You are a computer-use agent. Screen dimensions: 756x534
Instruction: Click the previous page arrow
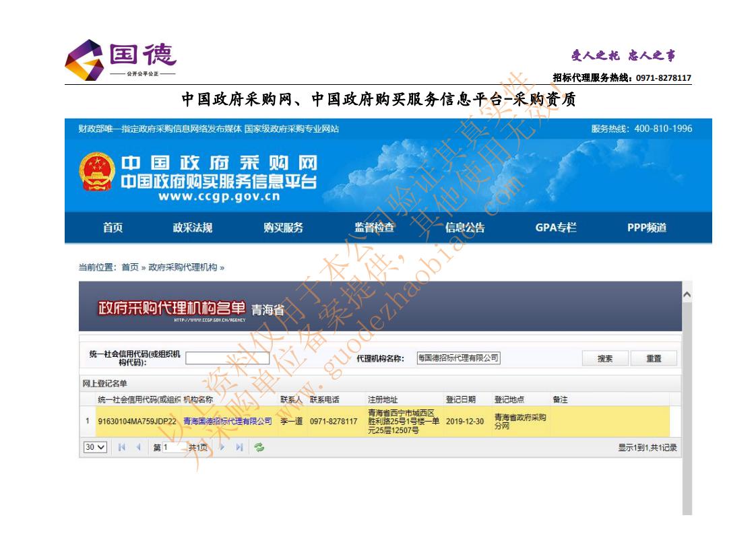(x=139, y=446)
